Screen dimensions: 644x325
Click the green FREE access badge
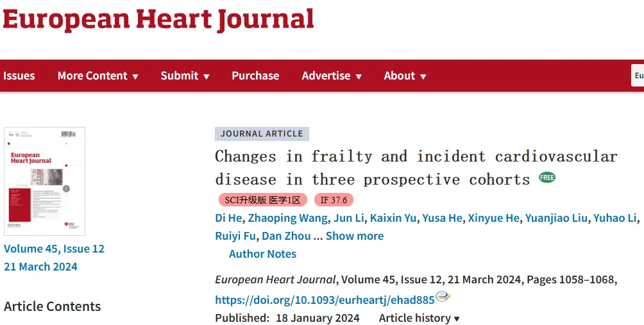[547, 178]
